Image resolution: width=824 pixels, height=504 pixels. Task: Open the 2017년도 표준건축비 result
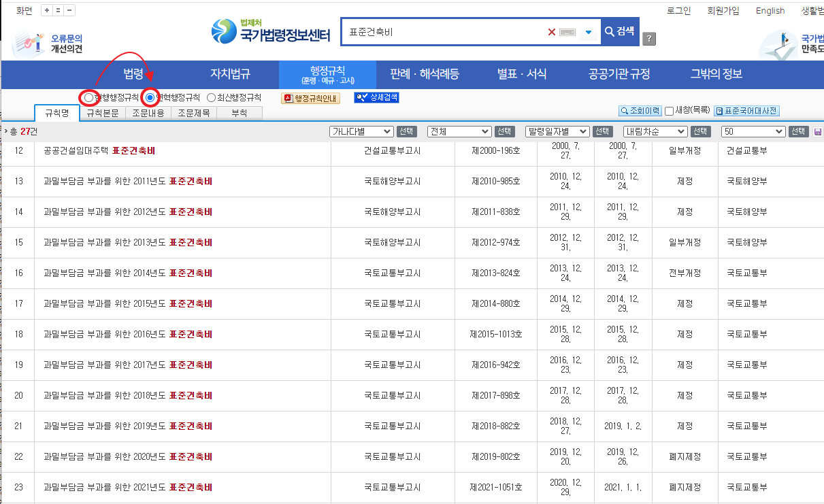click(128, 365)
